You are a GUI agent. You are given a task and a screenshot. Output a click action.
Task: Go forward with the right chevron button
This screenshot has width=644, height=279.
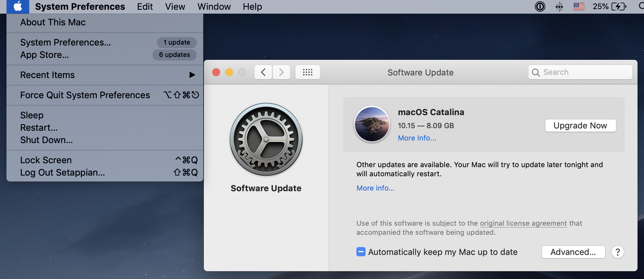click(281, 72)
